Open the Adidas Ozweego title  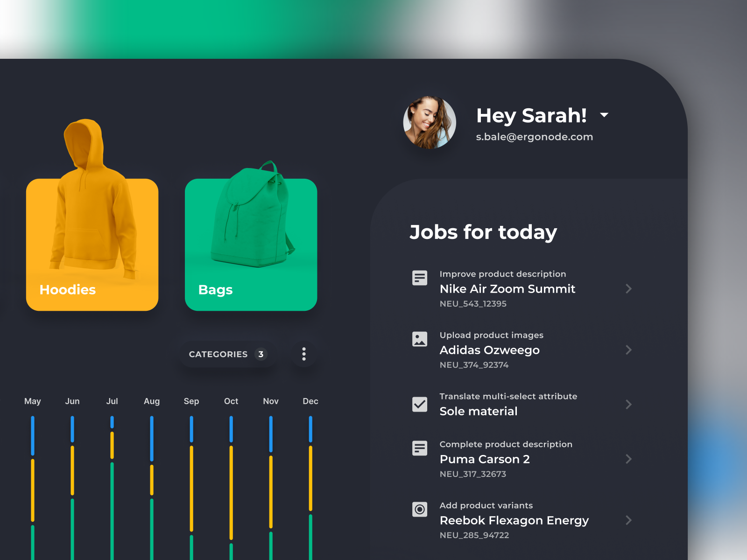[490, 350]
